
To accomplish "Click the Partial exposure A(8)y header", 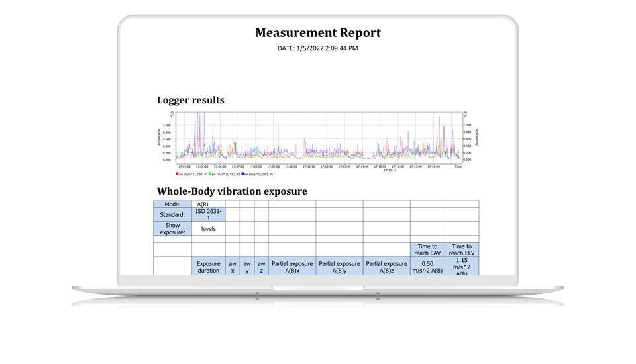I will pos(339,267).
